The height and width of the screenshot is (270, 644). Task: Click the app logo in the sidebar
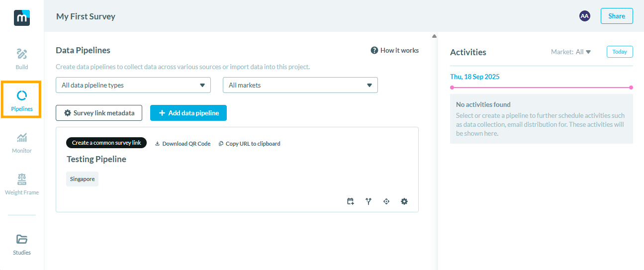[22, 17]
